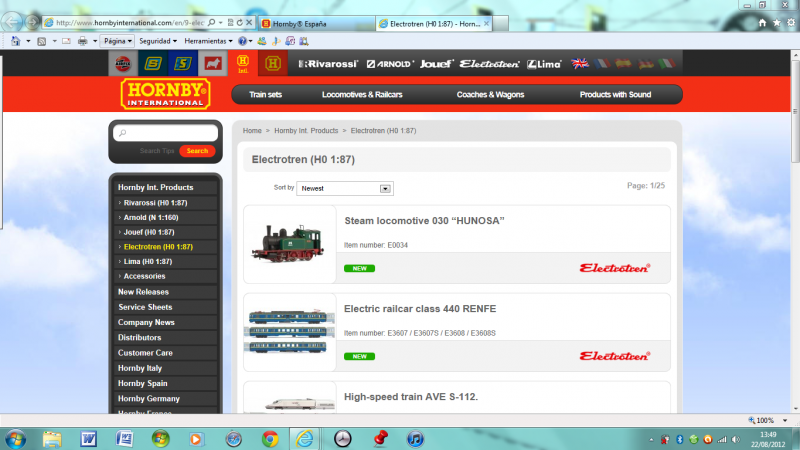The height and width of the screenshot is (450, 800).
Task: Click the RSS feeds toolbar icon
Action: pos(42,41)
